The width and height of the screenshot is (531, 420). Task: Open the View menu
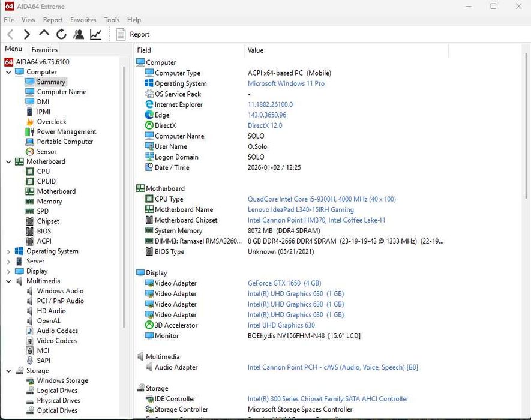point(28,20)
